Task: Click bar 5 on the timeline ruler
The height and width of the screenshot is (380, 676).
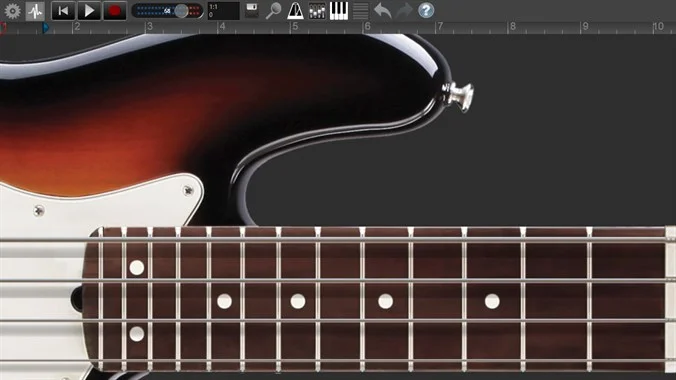Action: [x=295, y=27]
